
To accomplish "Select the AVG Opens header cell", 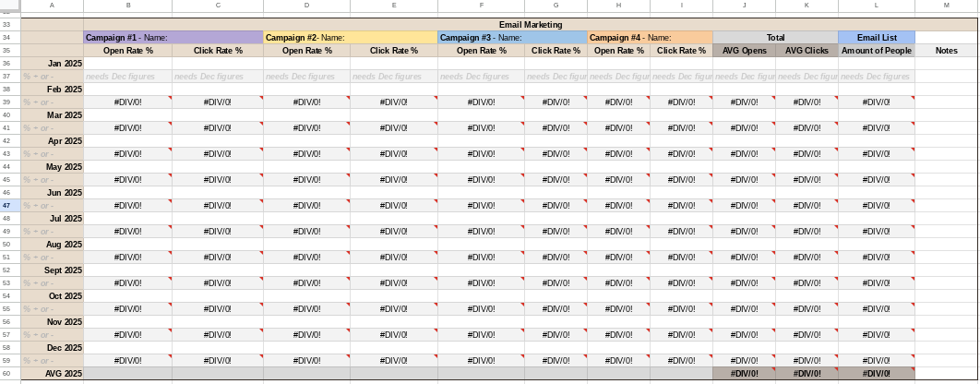I will 745,51.
